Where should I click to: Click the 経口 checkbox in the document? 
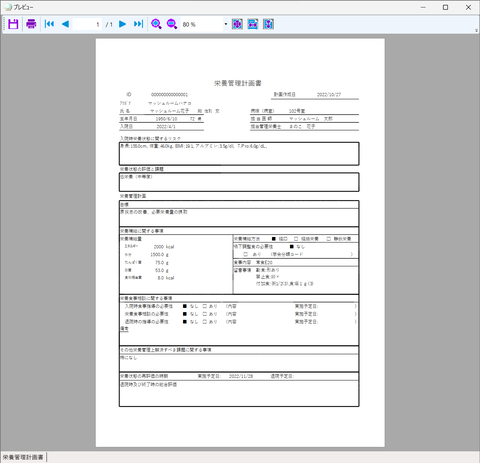pos(274,239)
